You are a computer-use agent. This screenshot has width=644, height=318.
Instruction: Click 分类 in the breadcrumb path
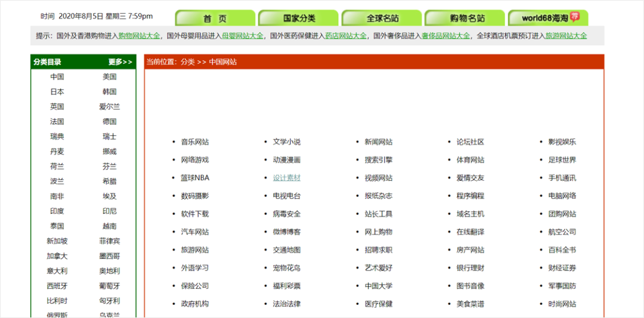coord(188,62)
